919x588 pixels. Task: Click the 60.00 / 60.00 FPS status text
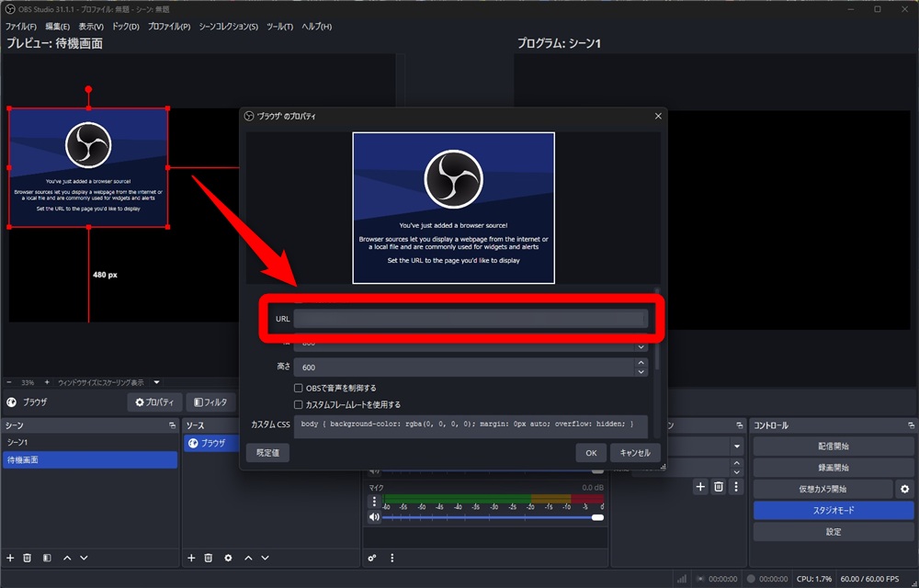(x=869, y=579)
